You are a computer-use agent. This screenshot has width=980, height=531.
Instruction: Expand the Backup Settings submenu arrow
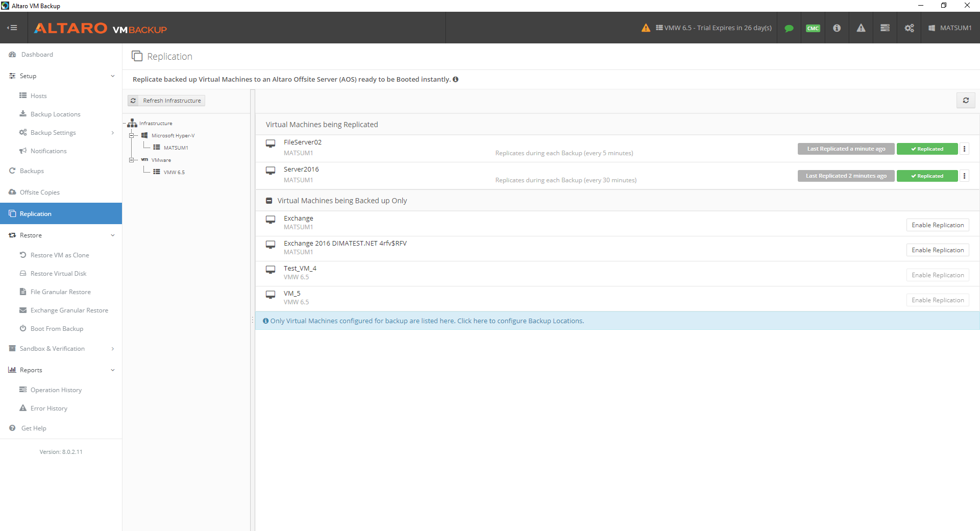pyautogui.click(x=113, y=133)
